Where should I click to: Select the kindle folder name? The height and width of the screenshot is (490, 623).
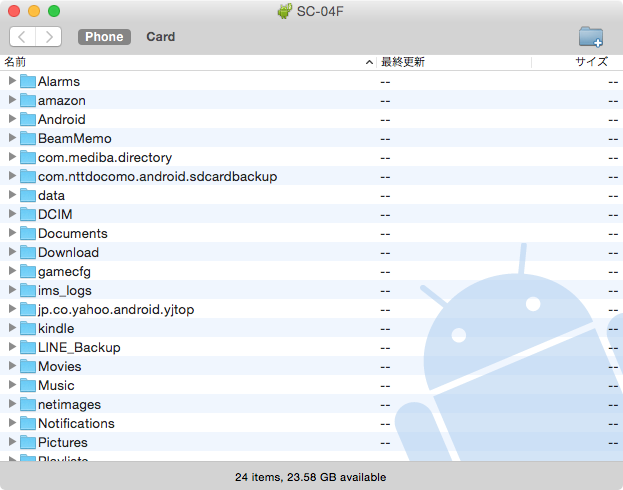point(56,328)
